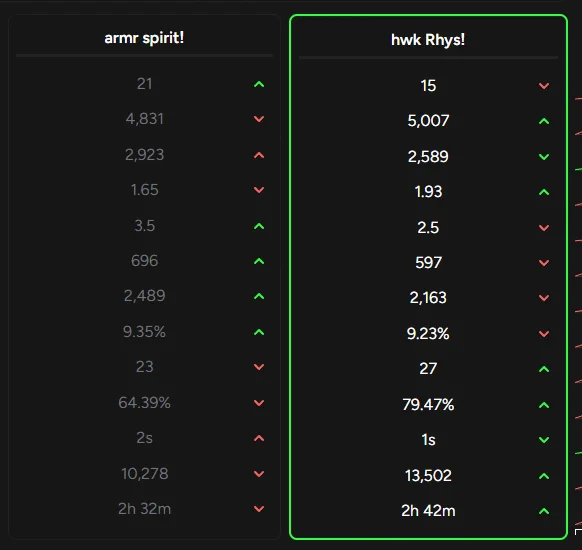
Task: Click the red down arrow beside 597
Action: [544, 263]
